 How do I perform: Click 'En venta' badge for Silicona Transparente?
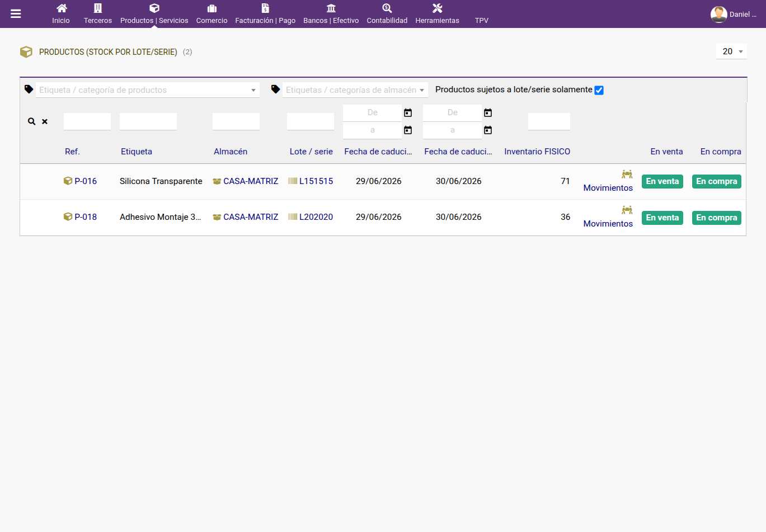(662, 181)
